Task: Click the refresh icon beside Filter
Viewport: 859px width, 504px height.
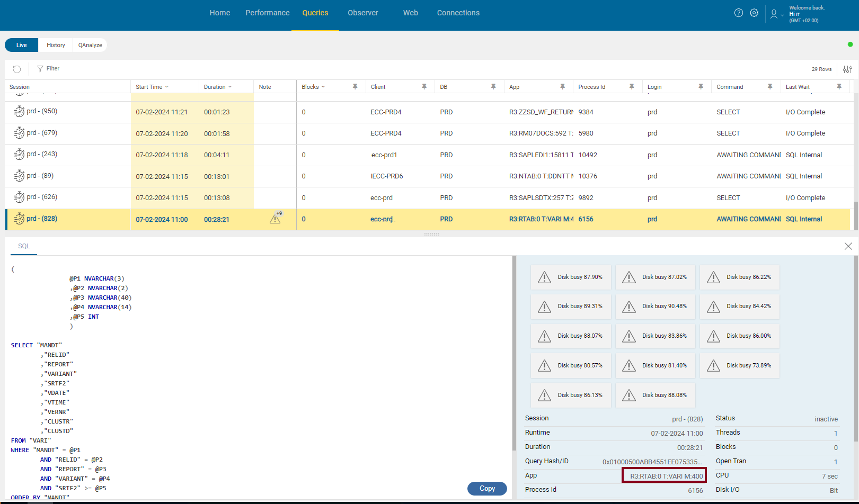Action: (17, 69)
